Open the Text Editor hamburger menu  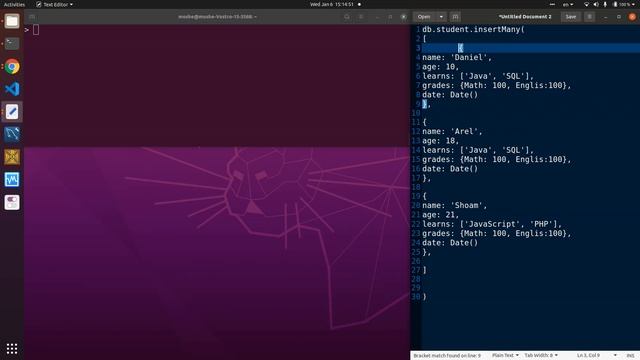point(589,17)
